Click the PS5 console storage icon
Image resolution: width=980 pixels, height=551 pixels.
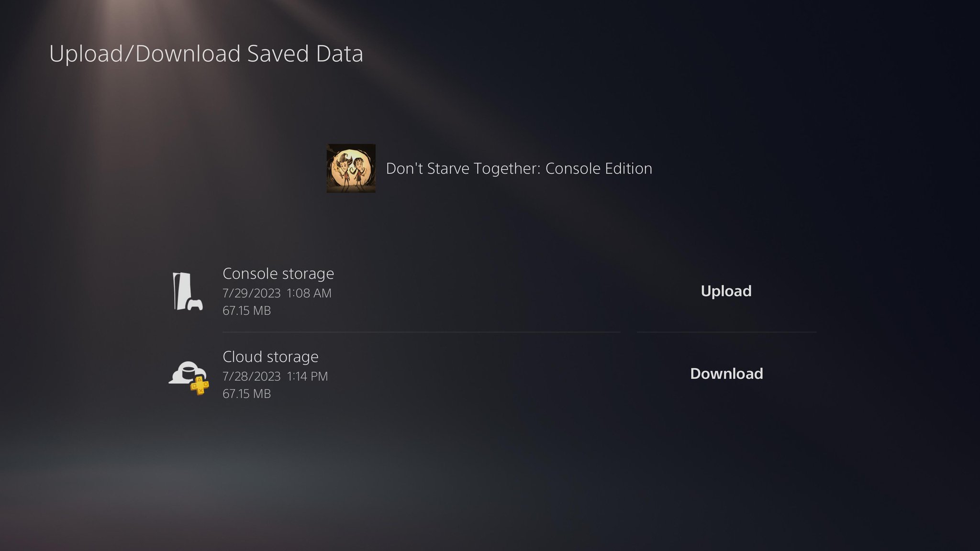point(183,291)
